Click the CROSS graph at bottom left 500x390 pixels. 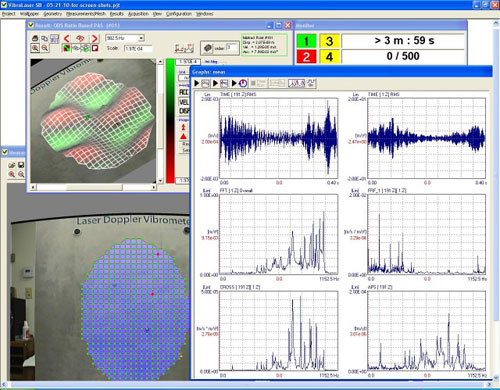(279, 331)
